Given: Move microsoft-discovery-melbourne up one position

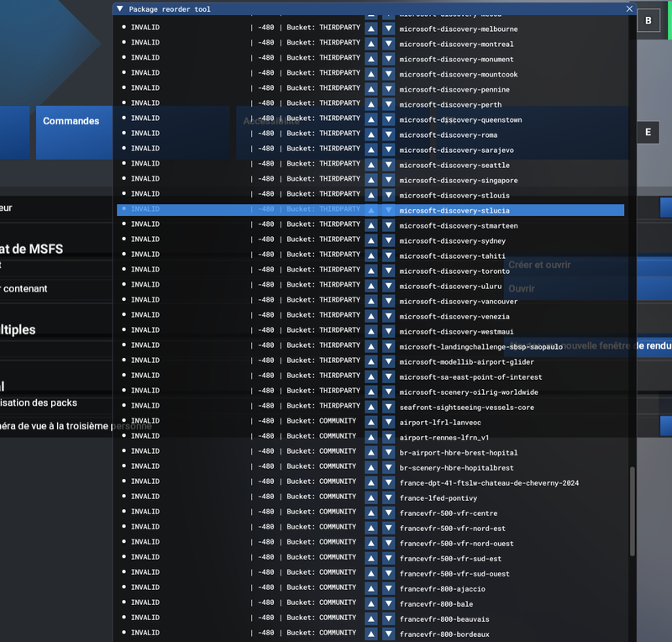Looking at the screenshot, I should pyautogui.click(x=371, y=29).
